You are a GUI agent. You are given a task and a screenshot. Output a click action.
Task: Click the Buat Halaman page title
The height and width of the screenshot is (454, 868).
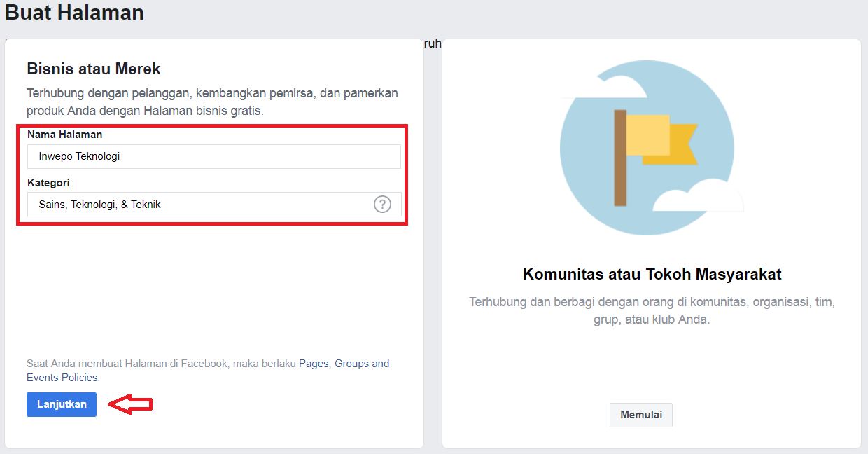click(74, 12)
